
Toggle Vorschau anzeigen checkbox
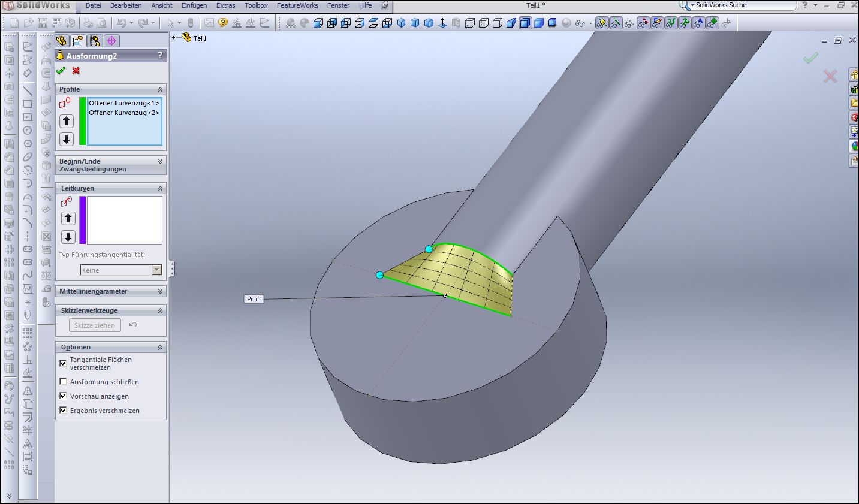pos(63,396)
